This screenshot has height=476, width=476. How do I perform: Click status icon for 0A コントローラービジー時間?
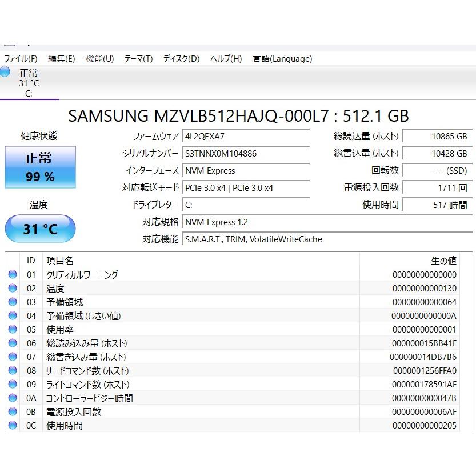tap(13, 398)
